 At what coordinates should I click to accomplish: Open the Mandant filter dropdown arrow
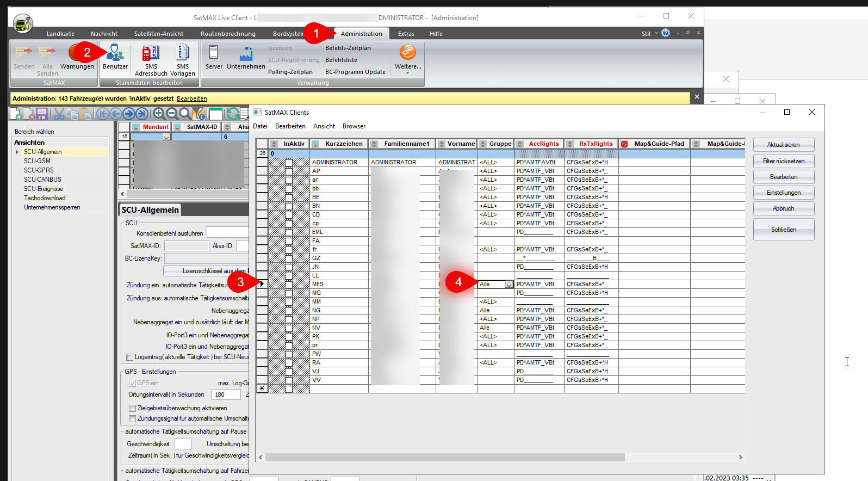click(166, 137)
